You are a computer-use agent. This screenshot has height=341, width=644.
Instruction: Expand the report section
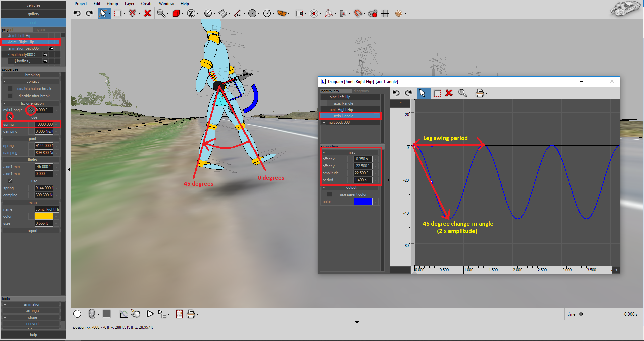pyautogui.click(x=5, y=231)
